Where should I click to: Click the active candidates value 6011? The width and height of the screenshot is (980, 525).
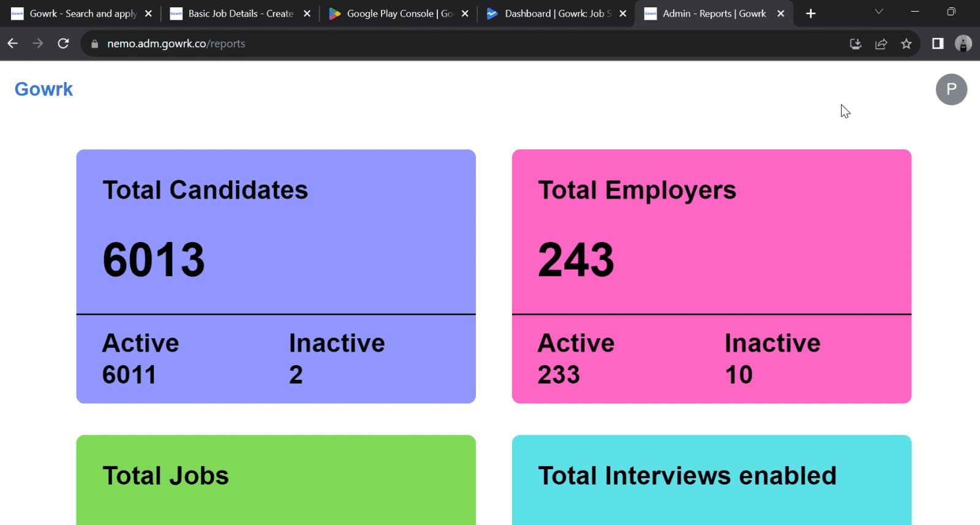click(129, 375)
